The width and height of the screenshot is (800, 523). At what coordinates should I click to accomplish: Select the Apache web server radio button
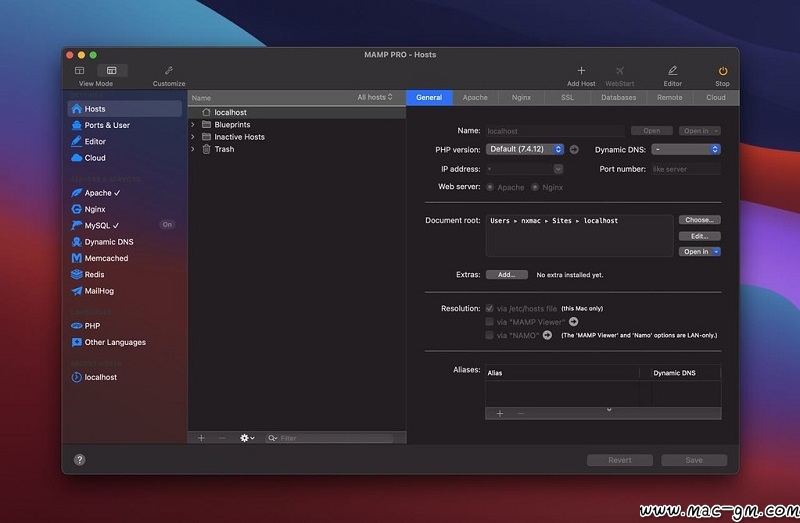click(x=490, y=187)
